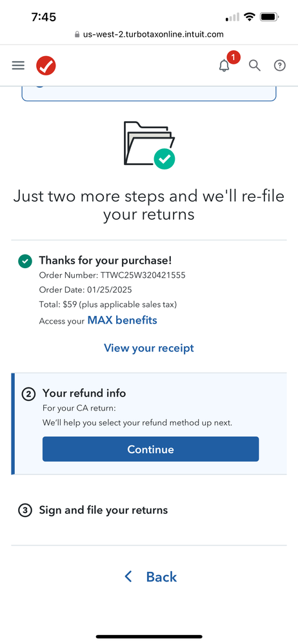Tap the order number text line
This screenshot has height=644, width=298.
pyautogui.click(x=112, y=275)
